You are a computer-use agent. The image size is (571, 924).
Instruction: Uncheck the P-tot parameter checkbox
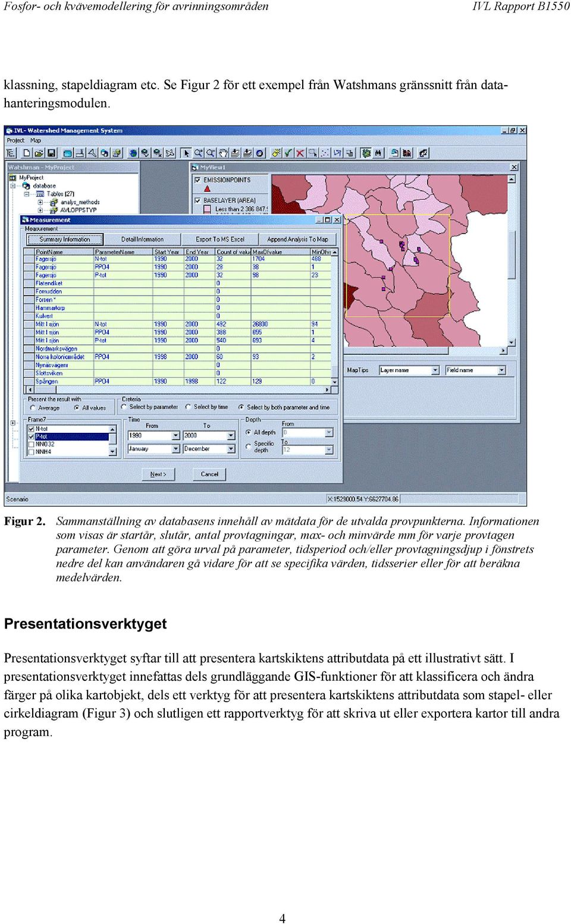tap(32, 436)
